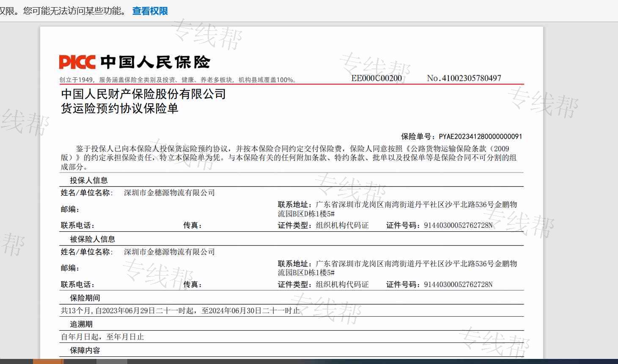Click the notice text 您可能无法访问某些功能
The height and width of the screenshot is (364, 618).
point(74,11)
